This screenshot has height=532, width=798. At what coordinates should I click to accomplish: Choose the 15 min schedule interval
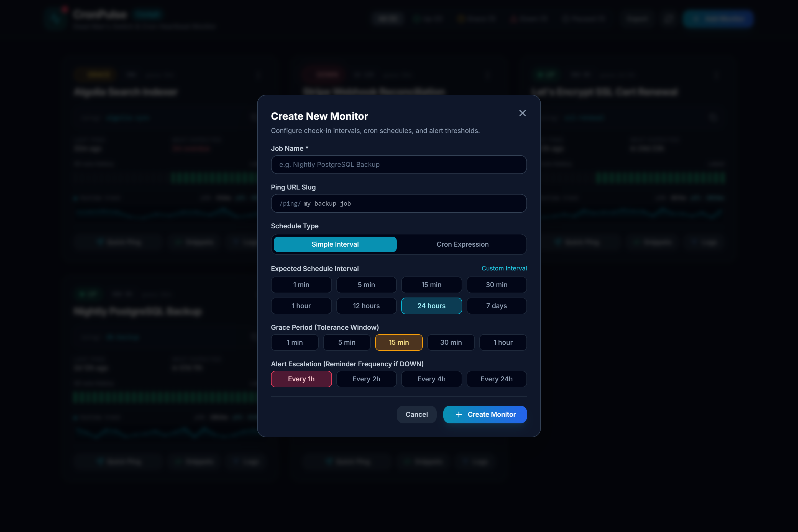point(431,285)
